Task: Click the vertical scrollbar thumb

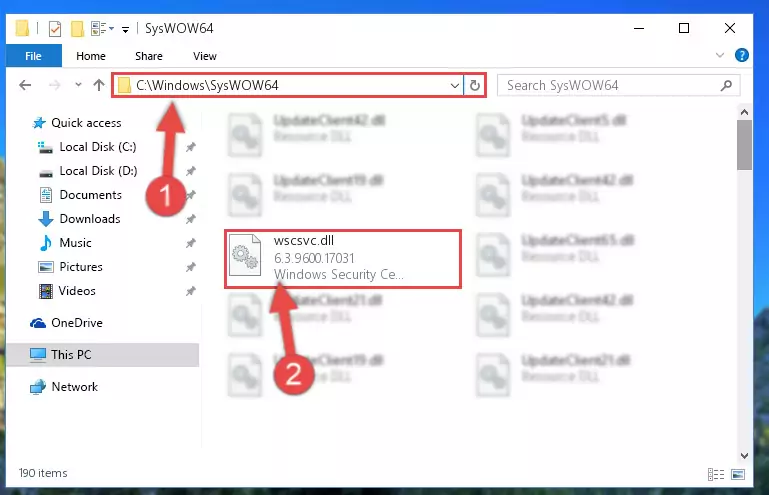Action: click(744, 145)
